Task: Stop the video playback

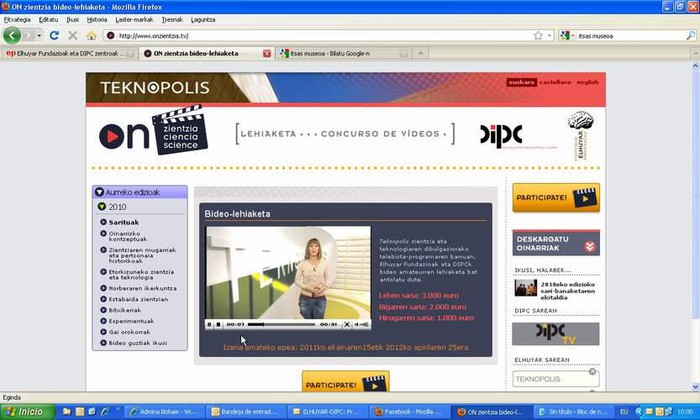Action: click(x=218, y=324)
